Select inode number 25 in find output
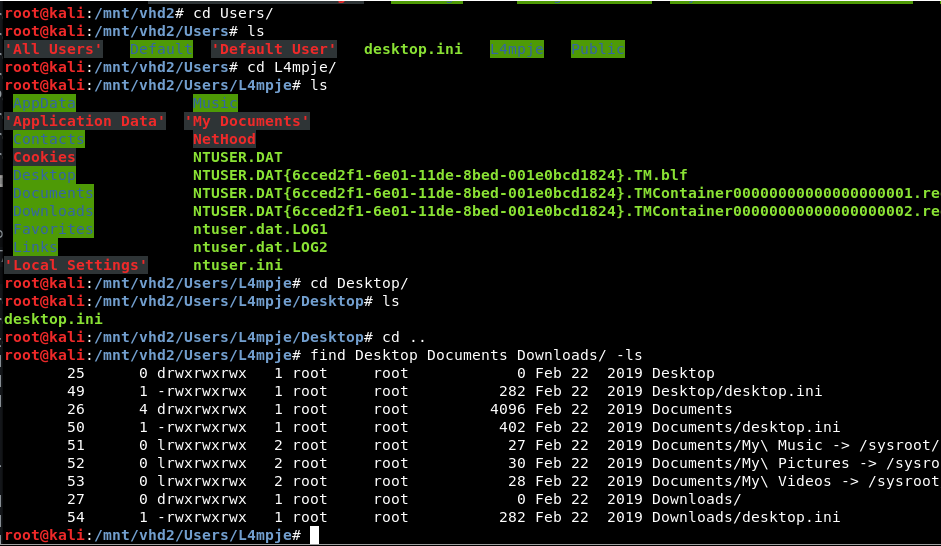This screenshot has height=546, width=941. (76, 373)
